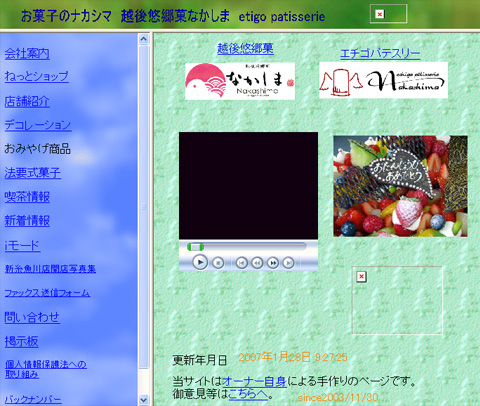Stop the embedded video player
This screenshot has width=480, height=406.
[218, 263]
